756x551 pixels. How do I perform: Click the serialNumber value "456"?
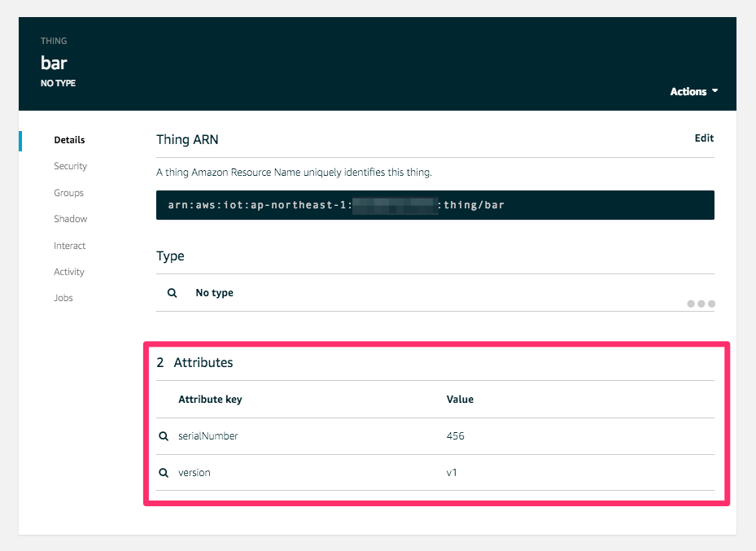(x=456, y=435)
